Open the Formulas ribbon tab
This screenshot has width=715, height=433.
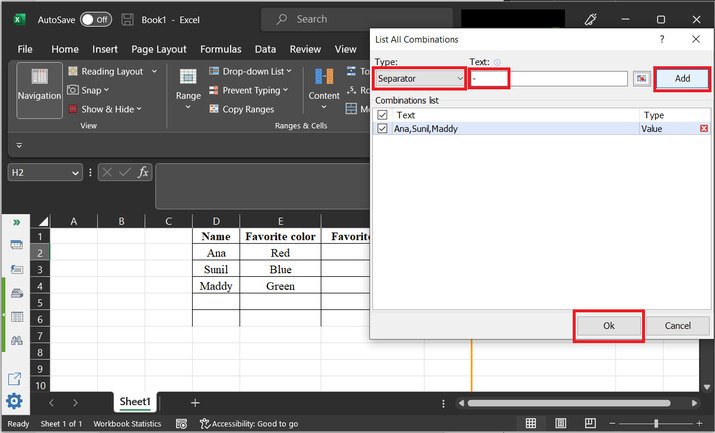click(x=220, y=49)
